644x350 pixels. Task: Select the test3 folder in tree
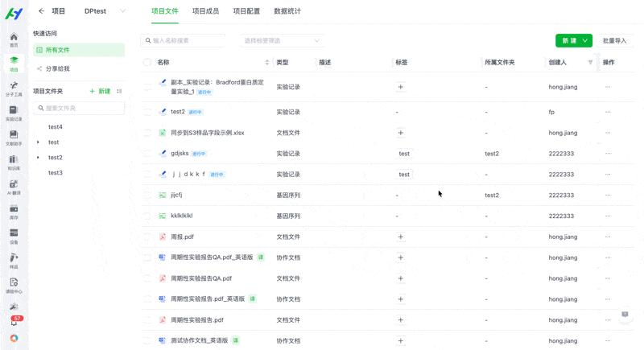click(x=55, y=173)
